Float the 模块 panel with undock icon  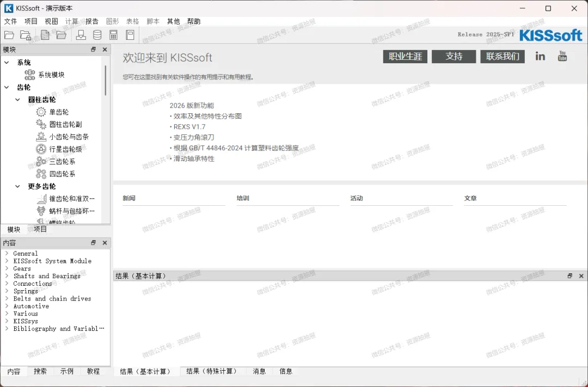click(x=94, y=49)
